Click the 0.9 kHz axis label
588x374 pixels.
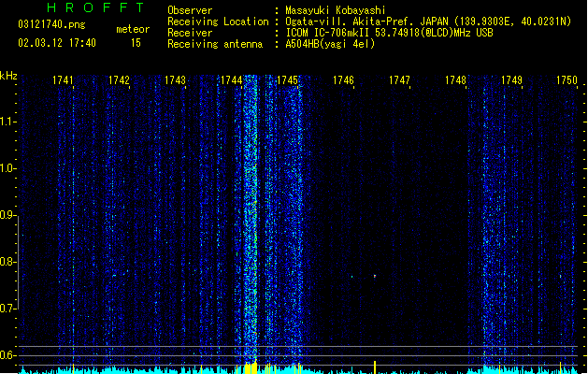click(7, 215)
